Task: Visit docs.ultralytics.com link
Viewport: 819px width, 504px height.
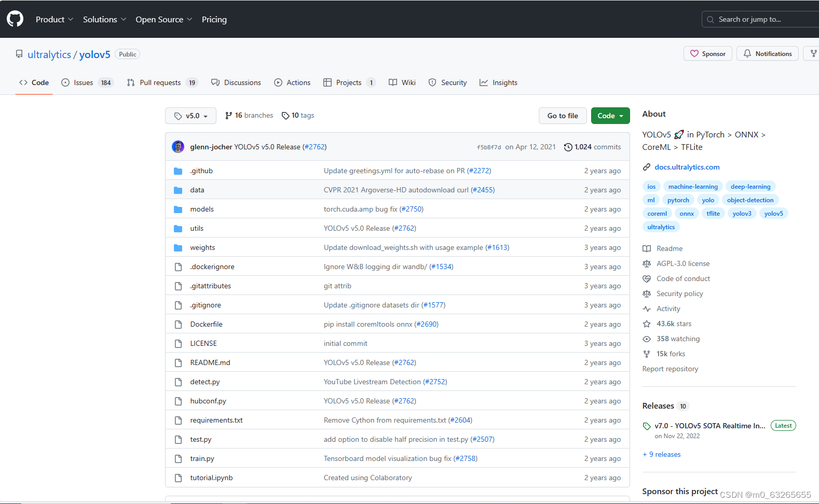Action: click(687, 167)
